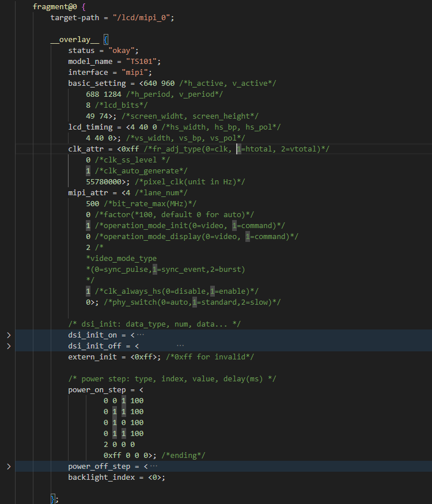The image size is (432, 504).
Task: Click the power_on_step property name
Action: 97,389
